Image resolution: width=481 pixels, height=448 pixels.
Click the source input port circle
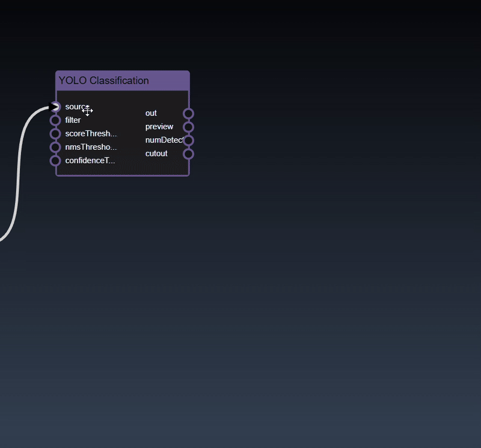(55, 107)
